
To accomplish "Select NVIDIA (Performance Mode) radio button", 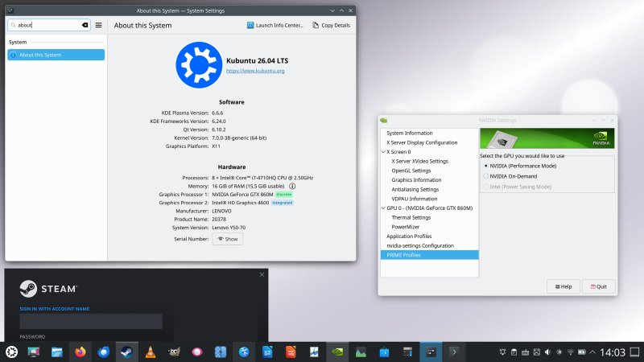I will 486,166.
